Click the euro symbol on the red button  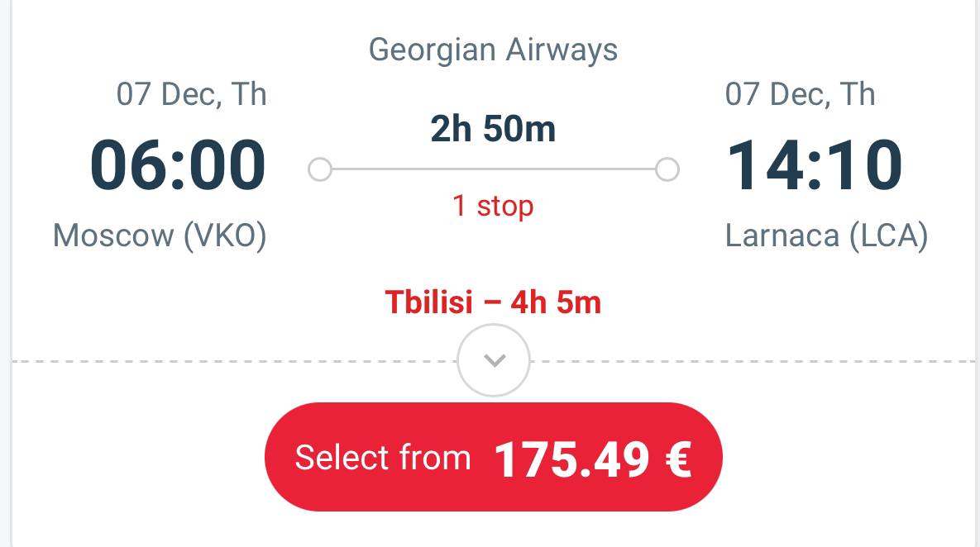[677, 459]
